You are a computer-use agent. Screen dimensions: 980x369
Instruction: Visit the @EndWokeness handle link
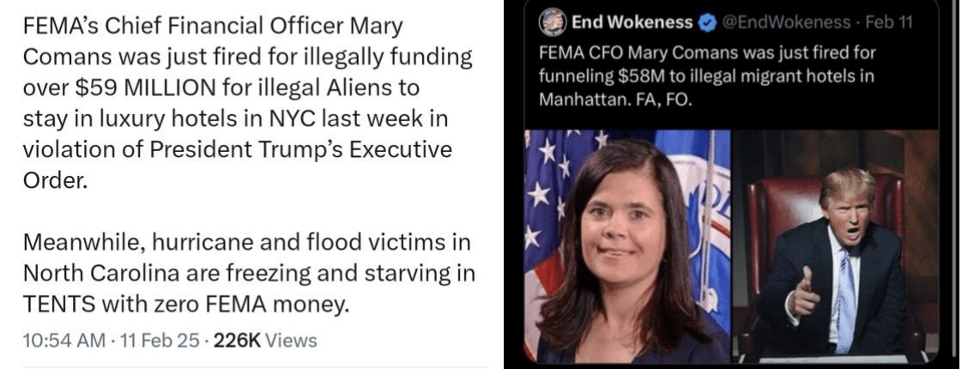tap(787, 23)
